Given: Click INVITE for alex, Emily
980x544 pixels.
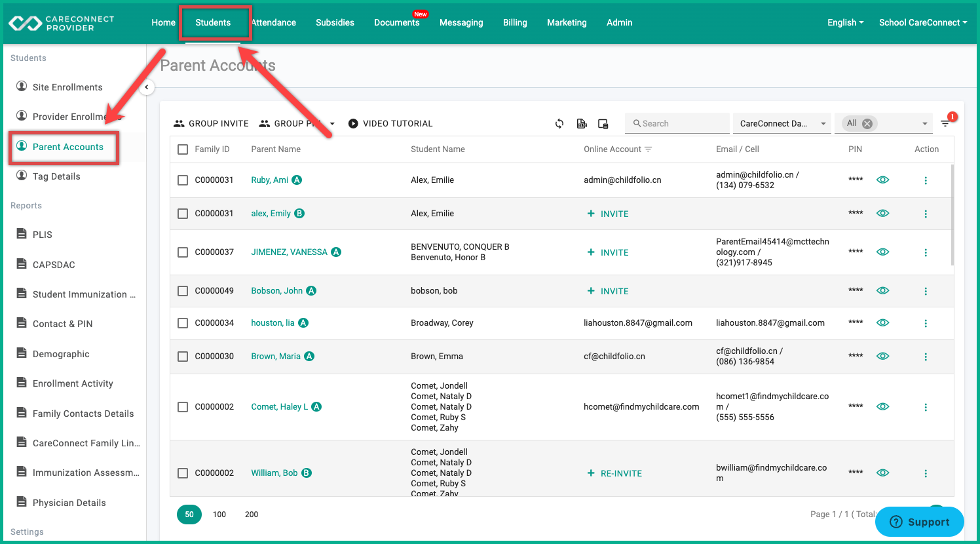Looking at the screenshot, I should coord(608,214).
